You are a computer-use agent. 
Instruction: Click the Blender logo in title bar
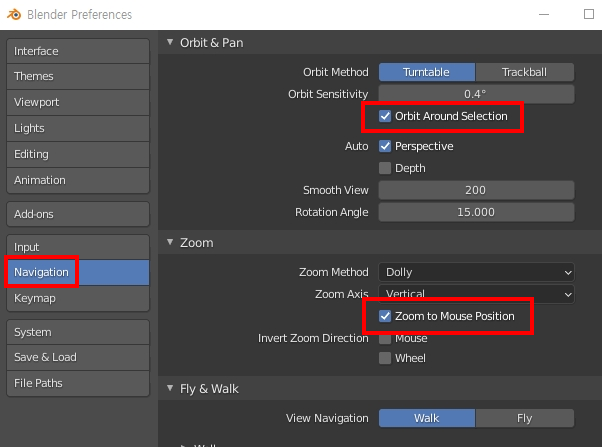pos(14,15)
